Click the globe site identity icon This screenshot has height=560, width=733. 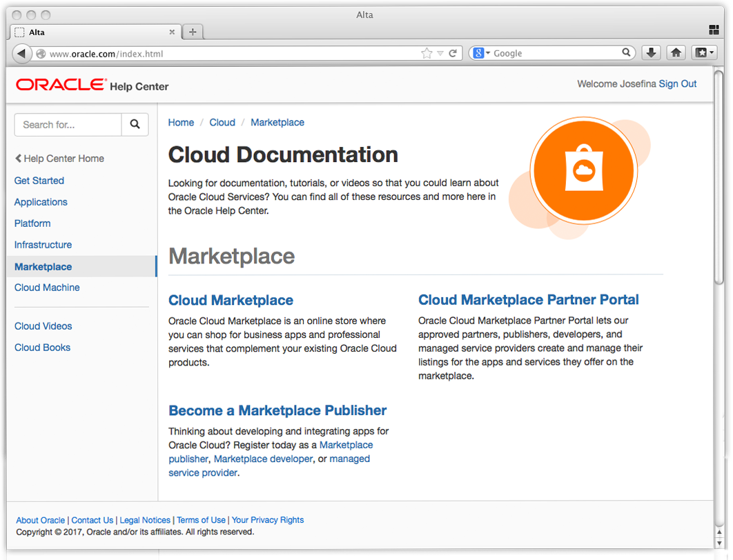(x=41, y=54)
